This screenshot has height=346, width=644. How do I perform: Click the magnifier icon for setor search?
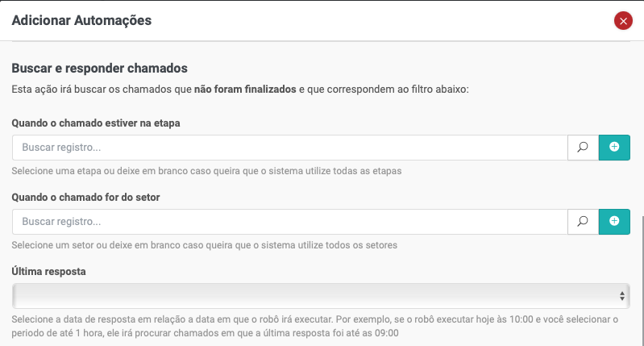coord(583,221)
